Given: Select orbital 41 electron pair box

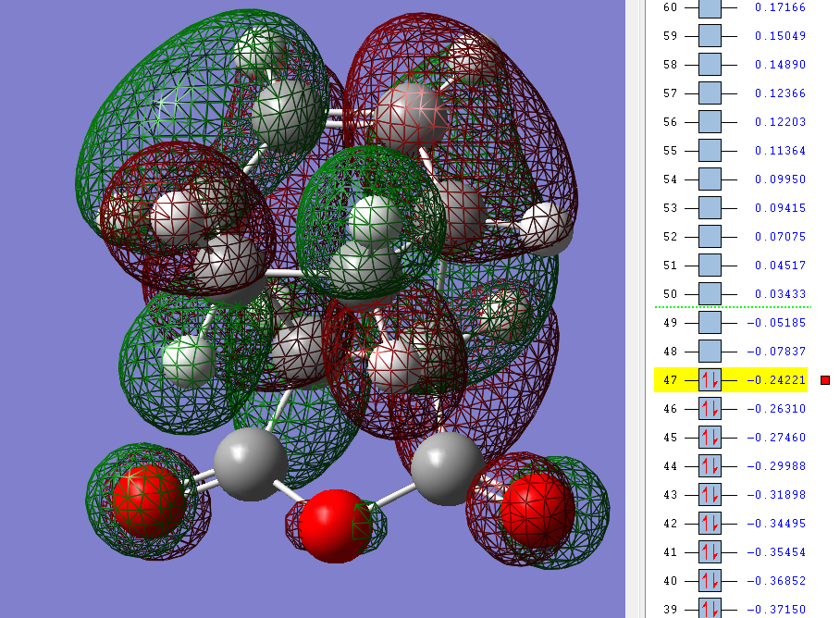Looking at the screenshot, I should [x=710, y=552].
